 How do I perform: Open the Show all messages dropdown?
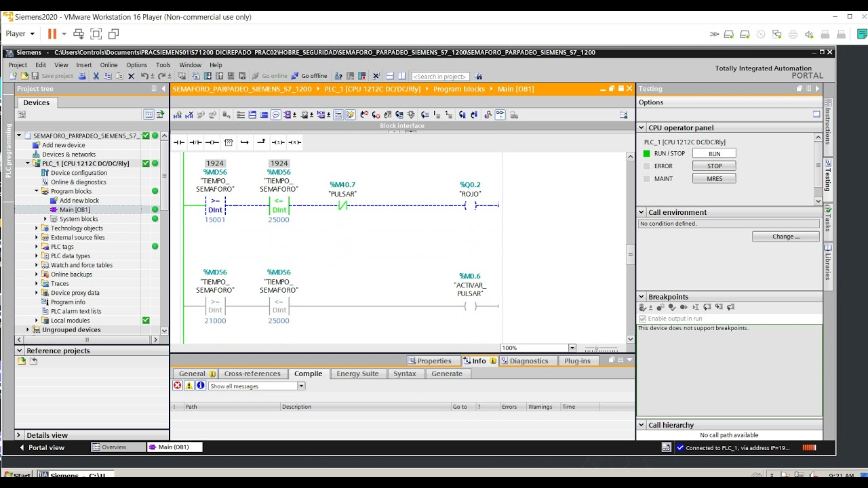(301, 386)
